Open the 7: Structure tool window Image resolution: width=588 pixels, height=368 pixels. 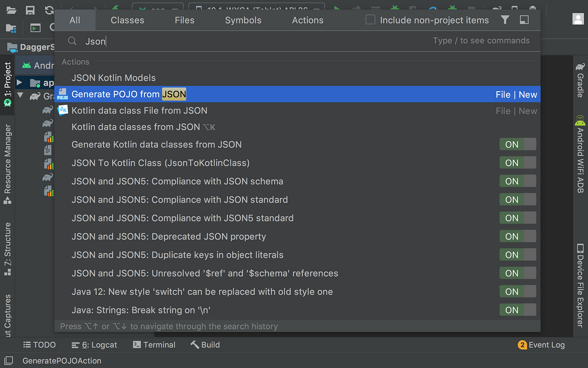(7, 249)
